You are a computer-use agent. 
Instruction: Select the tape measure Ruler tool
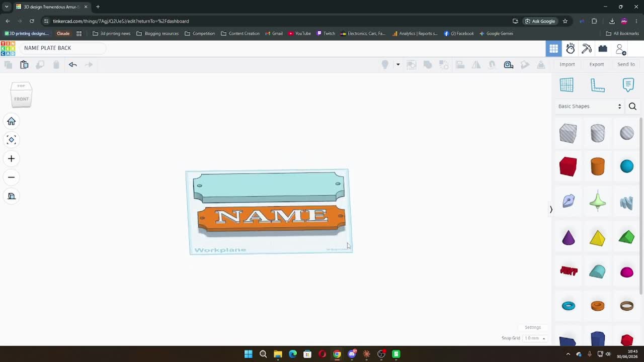(509, 64)
